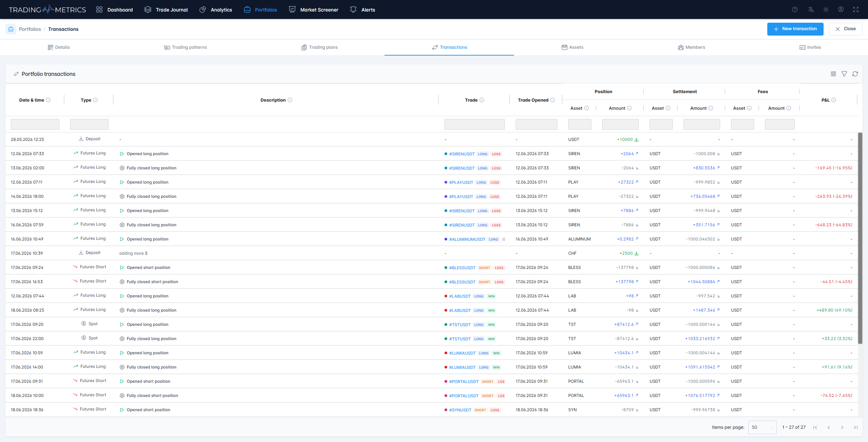This screenshot has width=868, height=442.
Task: Click Portfolios breadcrumb link
Action: point(30,29)
